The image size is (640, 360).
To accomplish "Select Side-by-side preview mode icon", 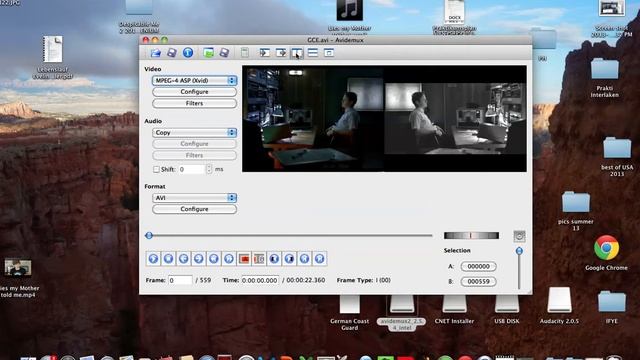I will pos(297,53).
